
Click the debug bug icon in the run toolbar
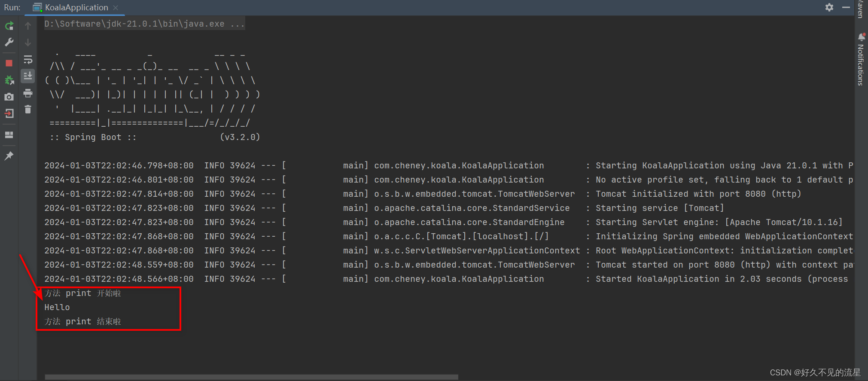click(x=9, y=80)
